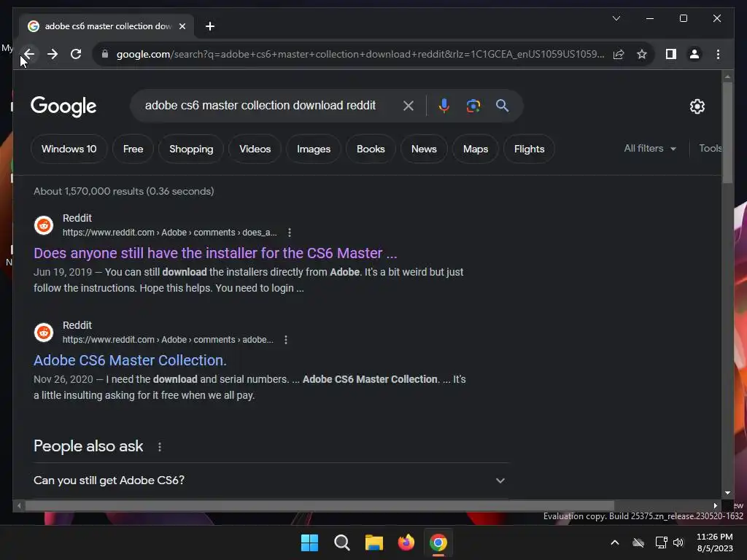
Task: Click the first result's Reddit favicon
Action: point(44,225)
